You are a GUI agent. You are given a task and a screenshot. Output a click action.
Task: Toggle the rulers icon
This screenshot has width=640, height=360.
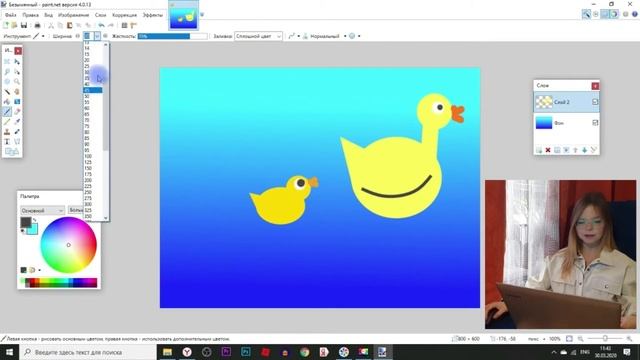(x=133, y=25)
